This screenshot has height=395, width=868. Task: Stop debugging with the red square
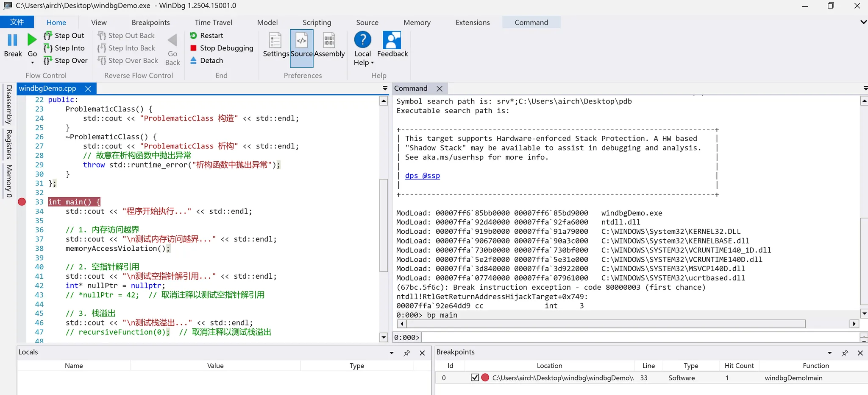pyautogui.click(x=194, y=48)
